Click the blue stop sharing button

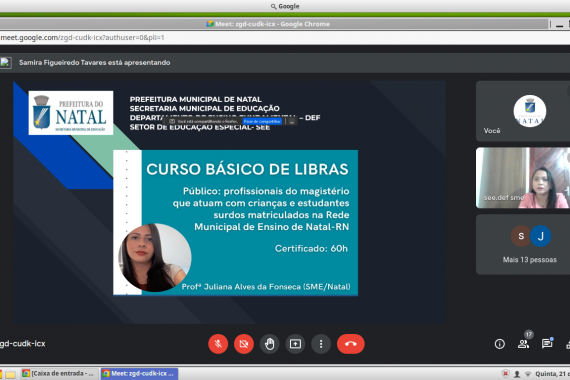coord(262,121)
